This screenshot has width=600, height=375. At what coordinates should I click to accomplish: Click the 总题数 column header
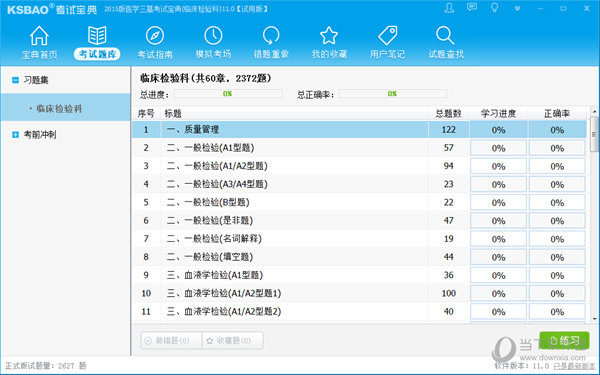tap(448, 114)
